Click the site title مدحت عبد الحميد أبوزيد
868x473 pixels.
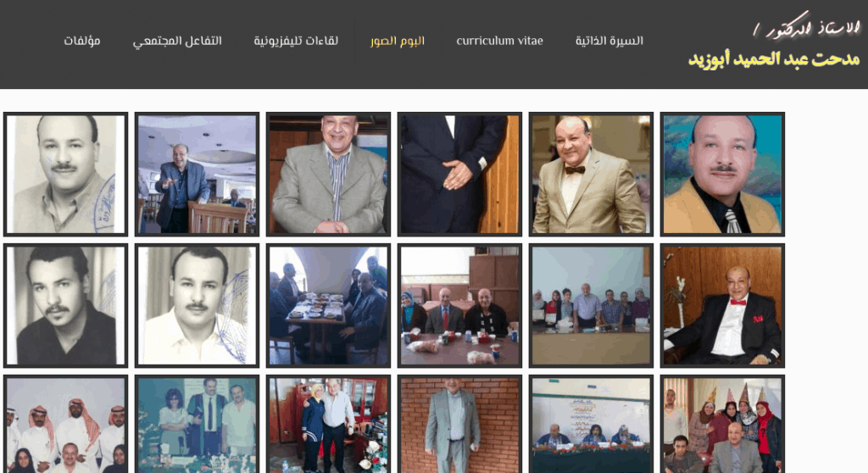click(x=774, y=59)
